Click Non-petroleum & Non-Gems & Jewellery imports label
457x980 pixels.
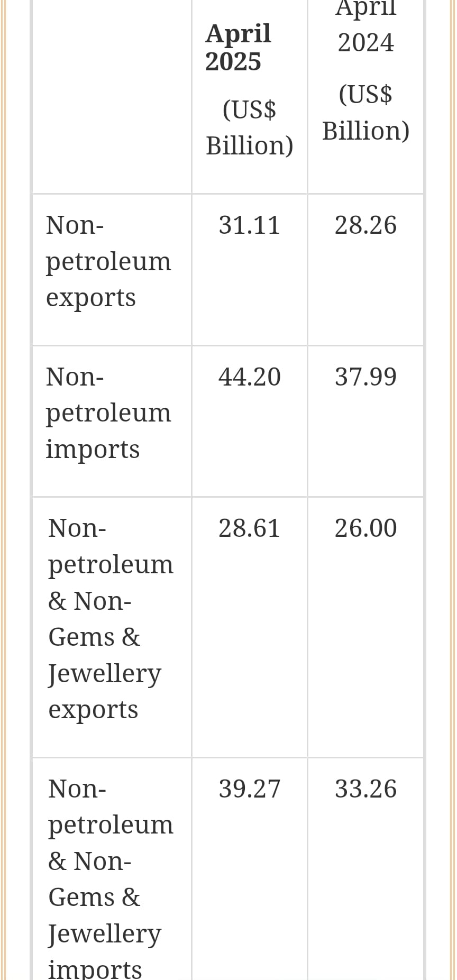111,879
